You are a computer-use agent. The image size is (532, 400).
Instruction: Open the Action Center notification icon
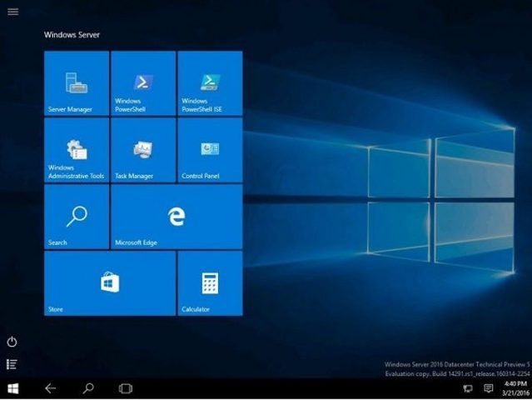coord(489,388)
